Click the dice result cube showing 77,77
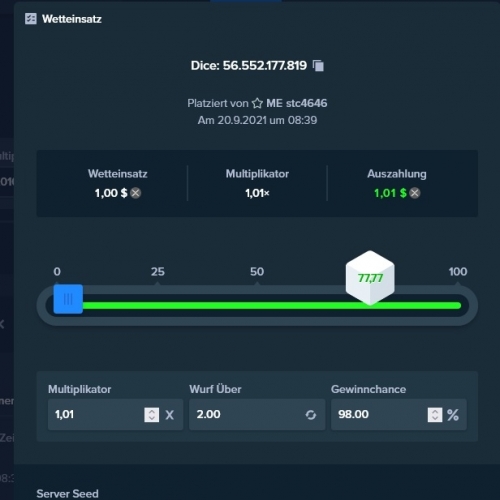Viewport: 500px width, 500px height. 370,278
